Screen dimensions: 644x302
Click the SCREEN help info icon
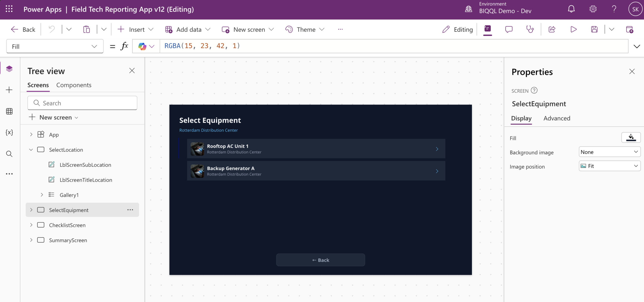coord(534,90)
